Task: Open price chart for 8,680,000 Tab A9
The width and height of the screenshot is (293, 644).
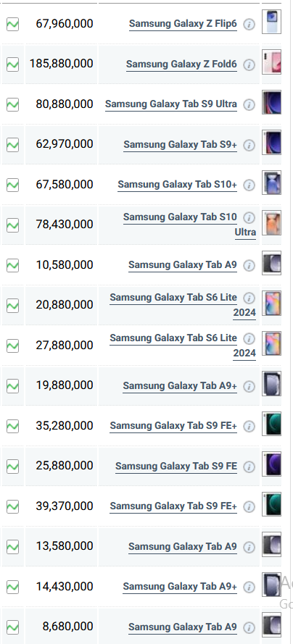Action: point(13,627)
